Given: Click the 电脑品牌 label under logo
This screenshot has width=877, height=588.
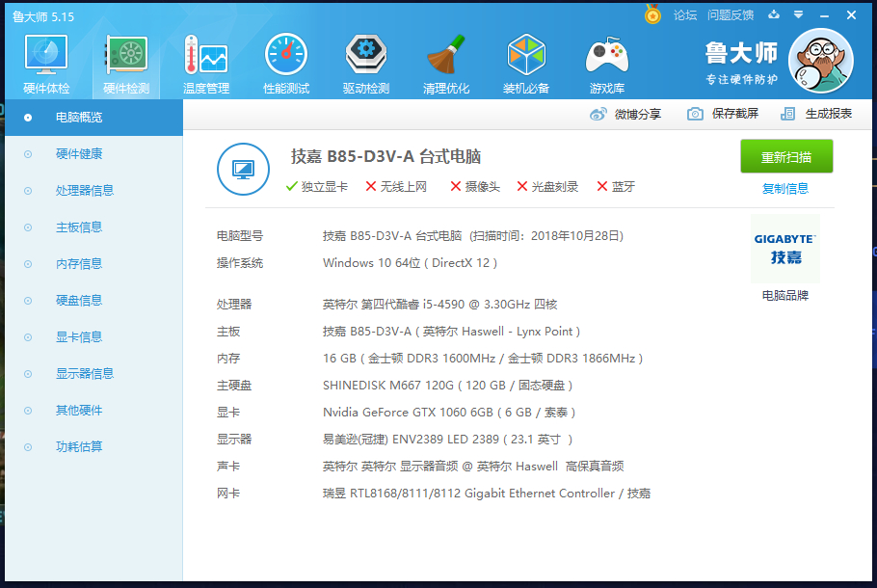Looking at the screenshot, I should [x=785, y=295].
